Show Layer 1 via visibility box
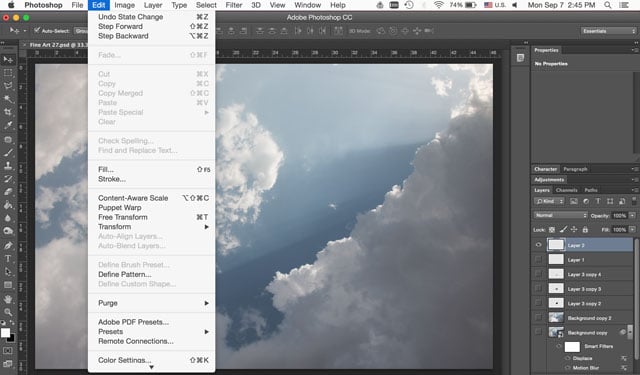This screenshot has height=375, width=640. [538, 260]
